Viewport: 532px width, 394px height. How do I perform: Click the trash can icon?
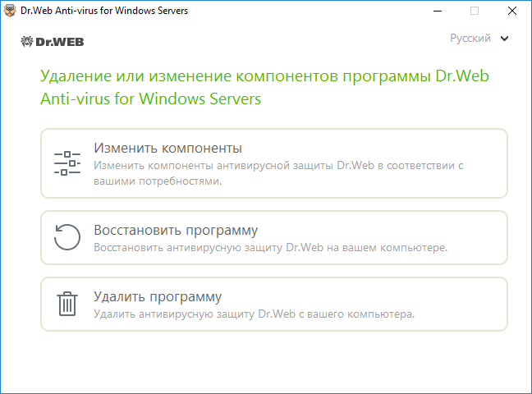[67, 304]
